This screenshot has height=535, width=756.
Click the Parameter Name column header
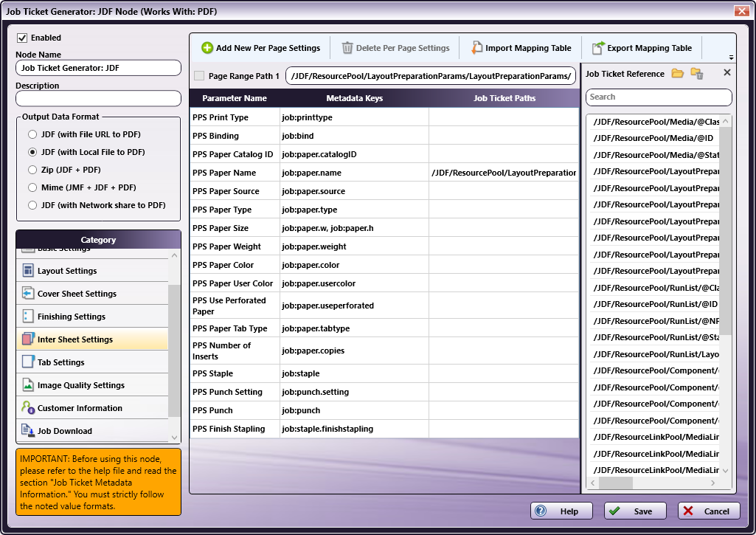tap(235, 98)
